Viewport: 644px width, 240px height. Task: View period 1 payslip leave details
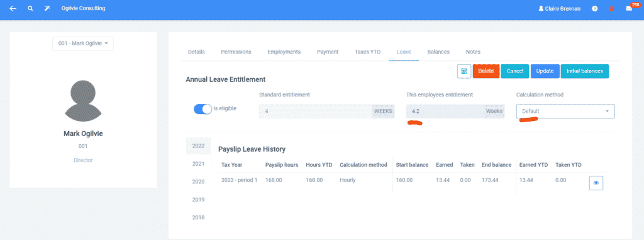pyautogui.click(x=596, y=183)
